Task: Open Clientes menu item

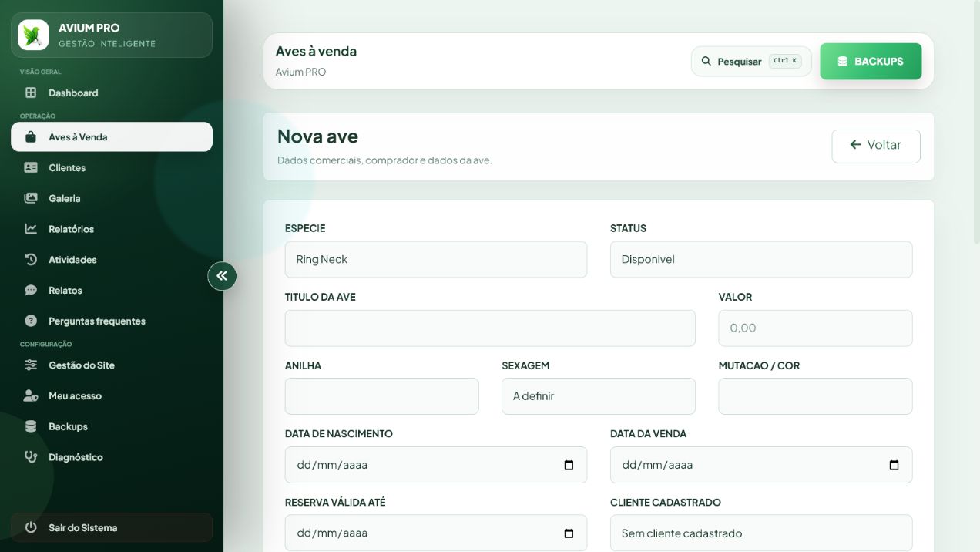Action: coord(112,167)
